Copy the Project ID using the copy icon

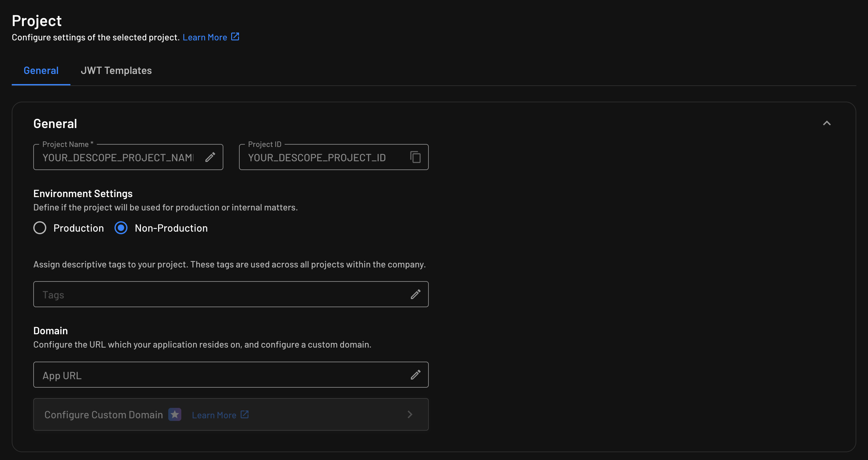[415, 157]
